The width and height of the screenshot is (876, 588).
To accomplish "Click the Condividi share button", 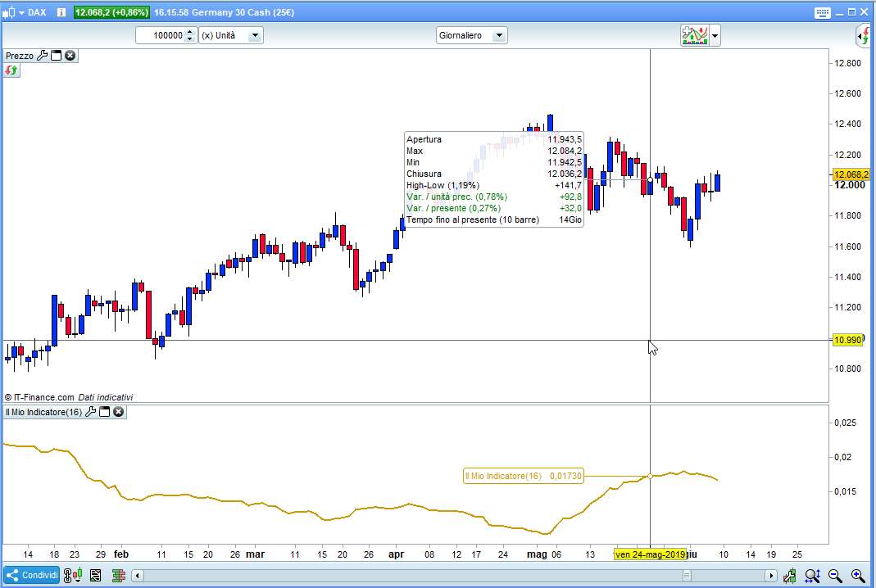I will [32, 575].
